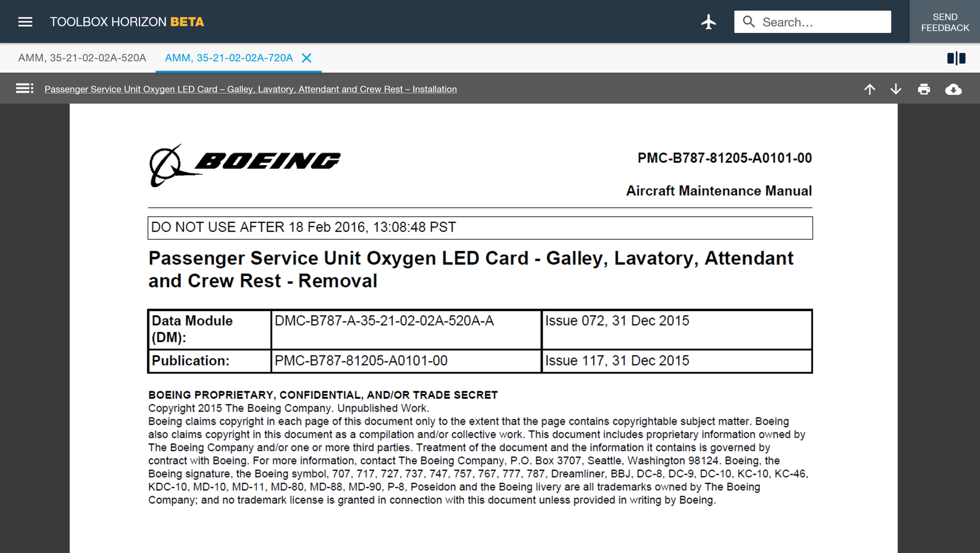Go to next section with down arrow
The image size is (980, 553).
[x=896, y=89]
